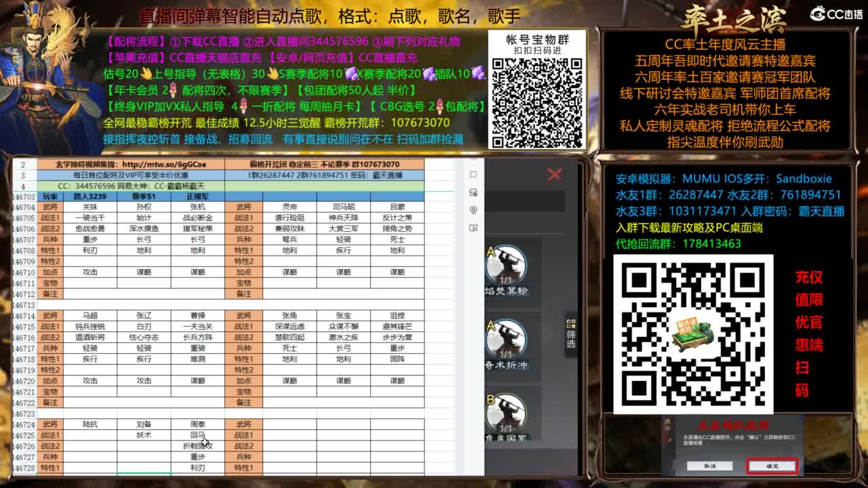
Task: Select cell containing 周泰
Action: coord(197,424)
